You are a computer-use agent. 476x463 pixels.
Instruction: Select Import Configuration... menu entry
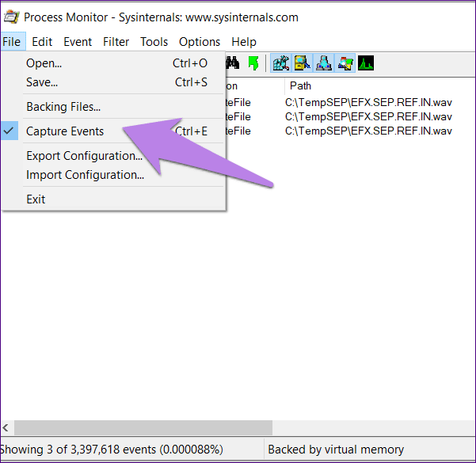[x=112, y=175]
